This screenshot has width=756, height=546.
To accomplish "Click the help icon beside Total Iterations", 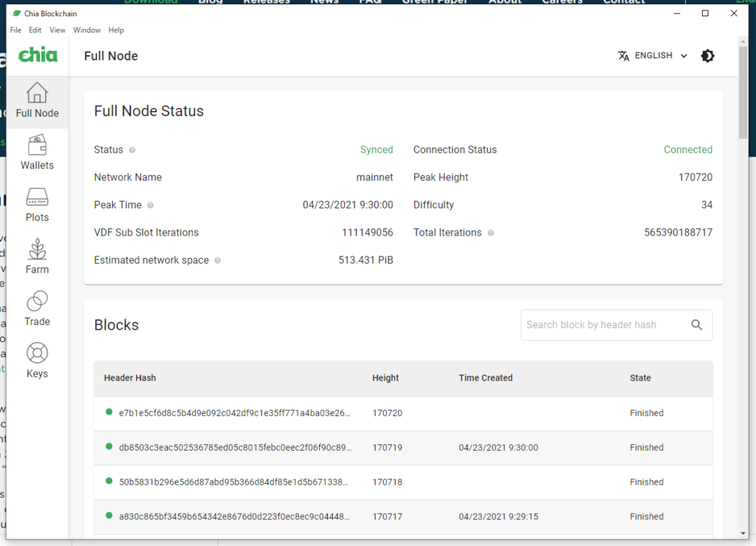I will click(491, 233).
